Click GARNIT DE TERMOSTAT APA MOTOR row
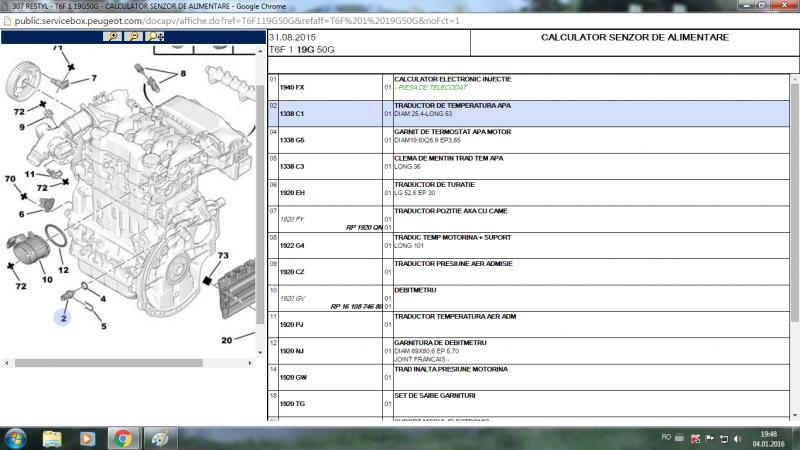800x450 pixels. (x=529, y=140)
